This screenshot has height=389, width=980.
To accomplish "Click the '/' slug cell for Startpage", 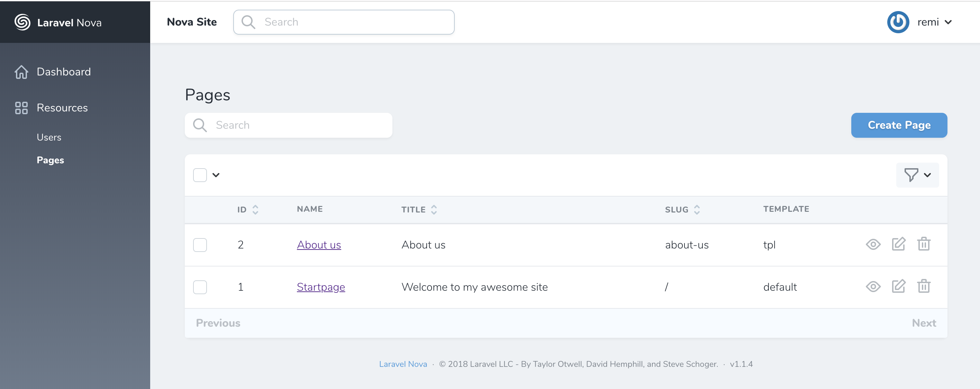I will tap(666, 287).
